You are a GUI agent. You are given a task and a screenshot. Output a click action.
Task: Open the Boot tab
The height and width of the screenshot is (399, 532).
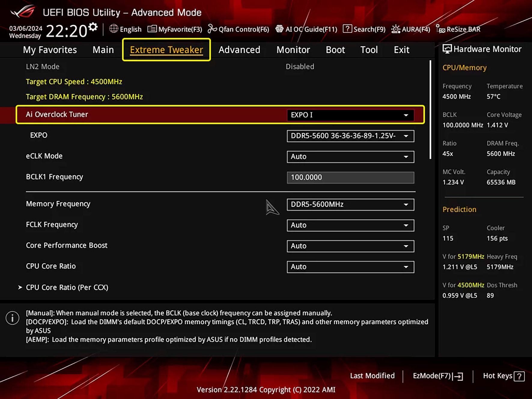point(335,50)
